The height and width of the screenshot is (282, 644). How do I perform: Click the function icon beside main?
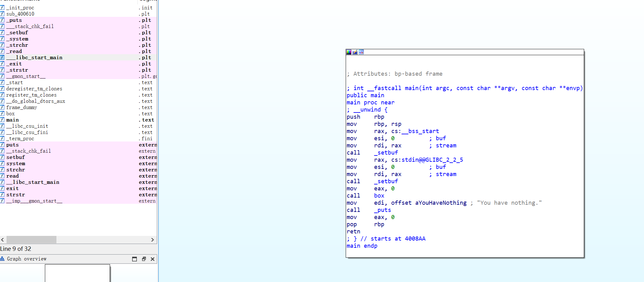pos(2,120)
